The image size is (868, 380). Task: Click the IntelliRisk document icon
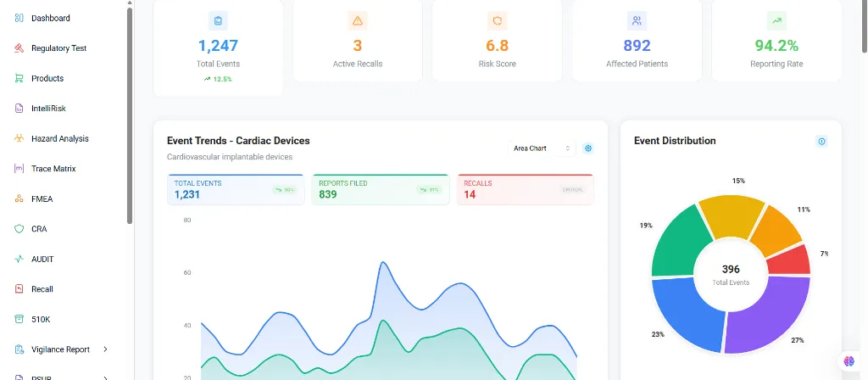(x=19, y=109)
